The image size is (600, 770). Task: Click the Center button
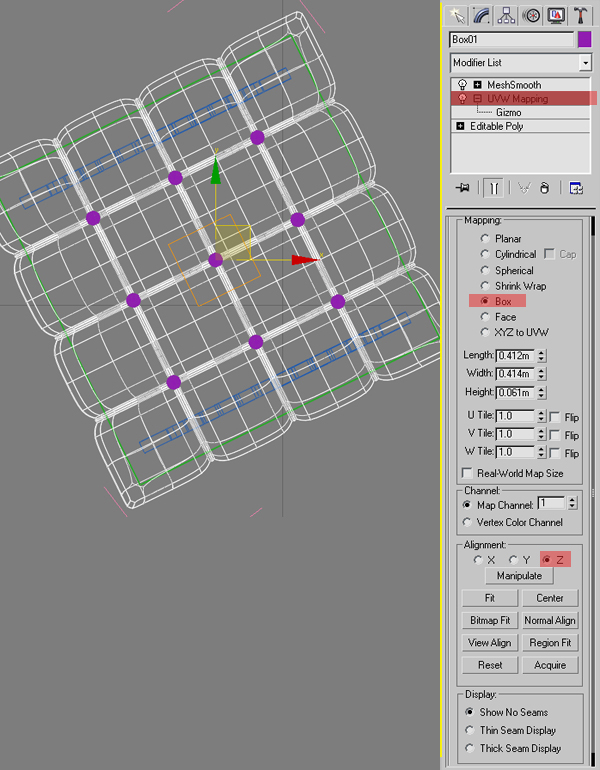coord(550,598)
